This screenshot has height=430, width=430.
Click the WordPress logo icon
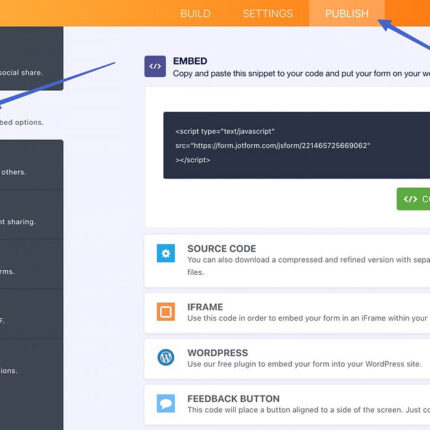(166, 357)
